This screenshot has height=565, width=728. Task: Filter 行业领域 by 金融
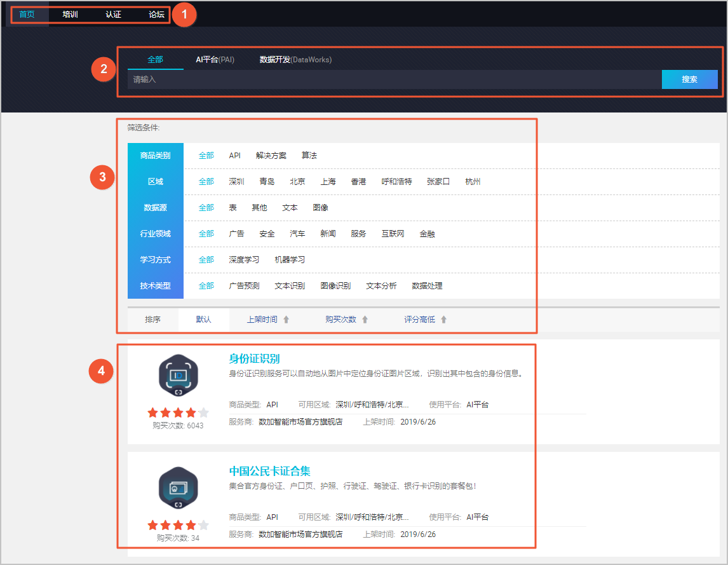427,234
